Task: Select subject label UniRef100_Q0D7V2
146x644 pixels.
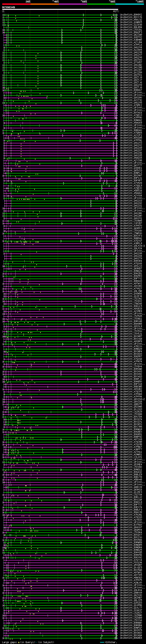Action: [131, 37]
